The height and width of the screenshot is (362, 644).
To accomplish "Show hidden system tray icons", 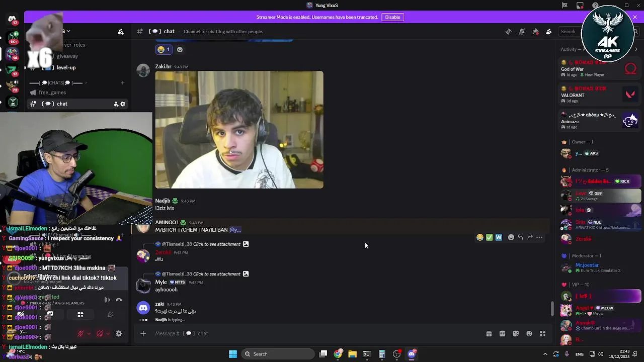I will point(545,354).
